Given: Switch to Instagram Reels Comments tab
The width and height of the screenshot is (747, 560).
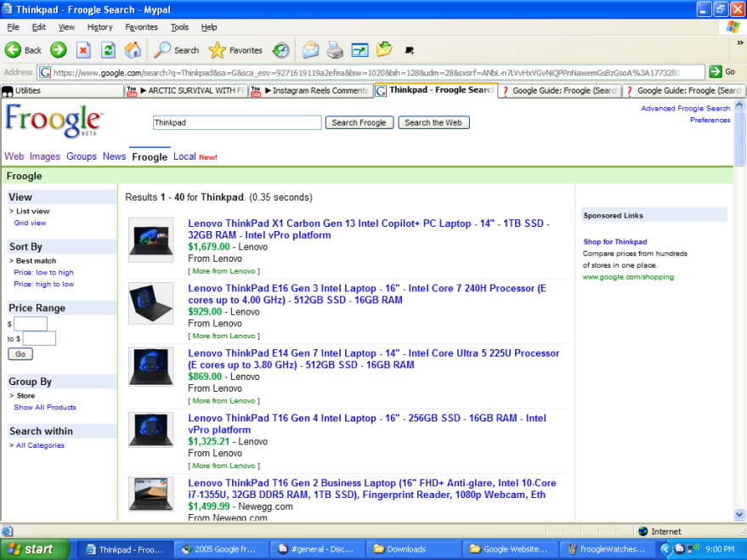Looking at the screenshot, I should 311,90.
